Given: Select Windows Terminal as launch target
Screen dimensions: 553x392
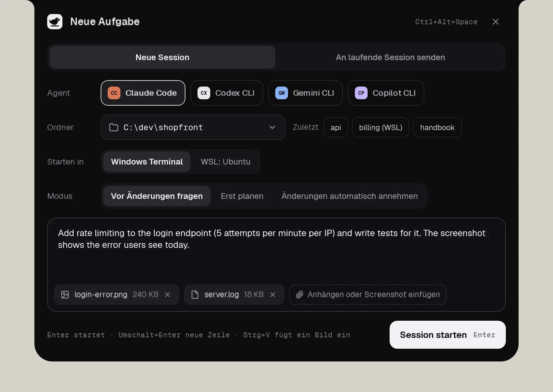Looking at the screenshot, I should pyautogui.click(x=147, y=162).
